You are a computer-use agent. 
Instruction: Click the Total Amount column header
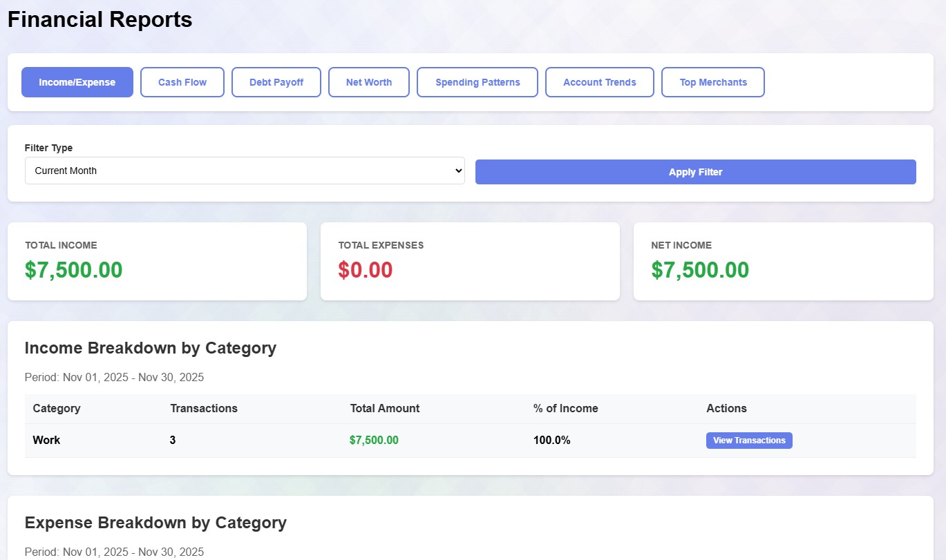click(x=385, y=408)
